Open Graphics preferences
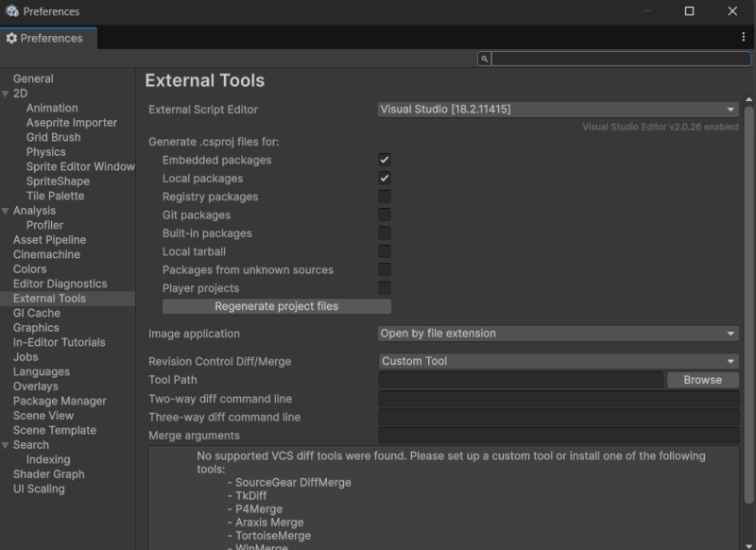This screenshot has width=756, height=550. pos(36,328)
